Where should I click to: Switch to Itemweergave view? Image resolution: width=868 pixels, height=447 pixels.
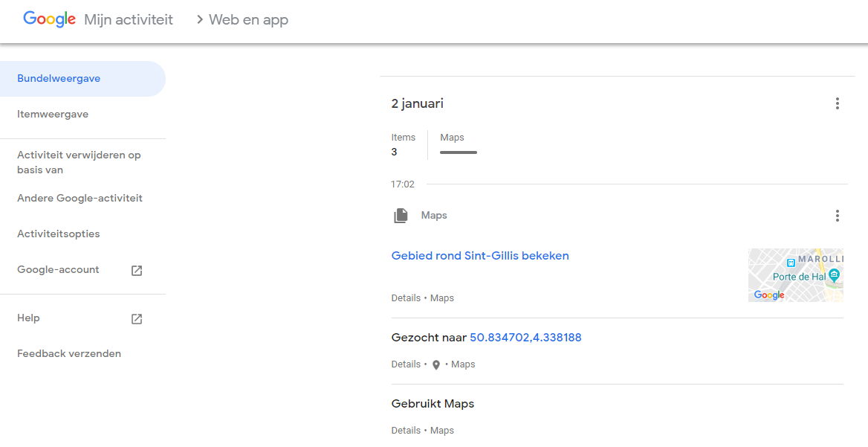[x=53, y=115]
